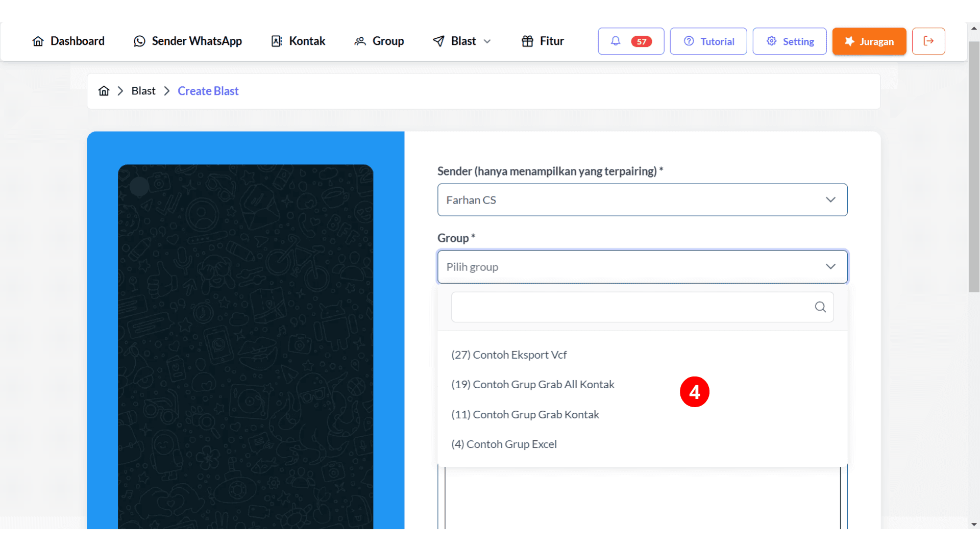This screenshot has width=980, height=551.
Task: Click the Kontak contacts icon
Action: 277,41
